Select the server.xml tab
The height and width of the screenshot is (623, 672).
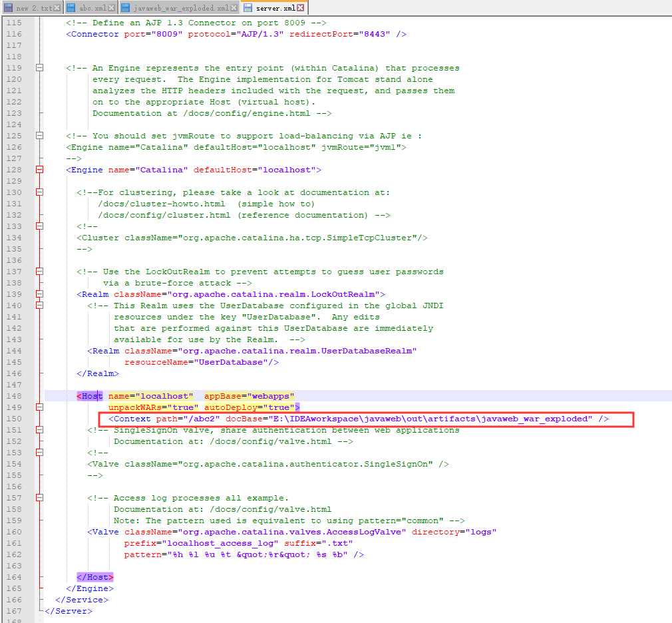tap(274, 8)
